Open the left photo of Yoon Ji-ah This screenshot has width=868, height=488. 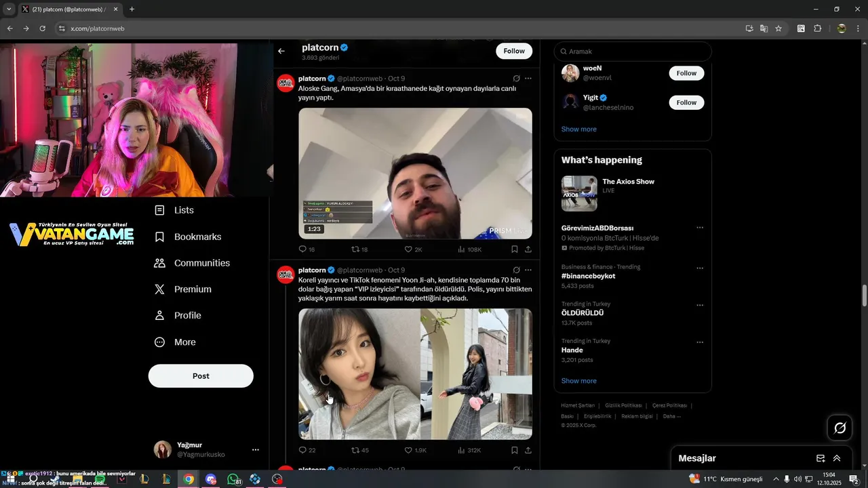tap(359, 374)
